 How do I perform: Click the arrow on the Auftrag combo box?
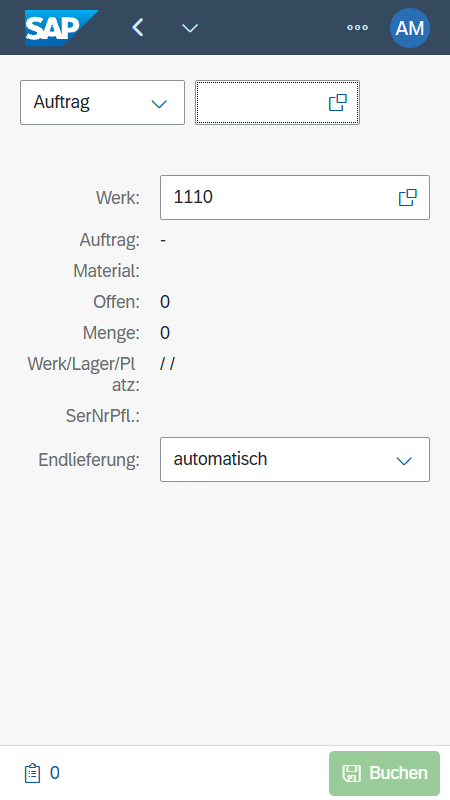coord(159,104)
